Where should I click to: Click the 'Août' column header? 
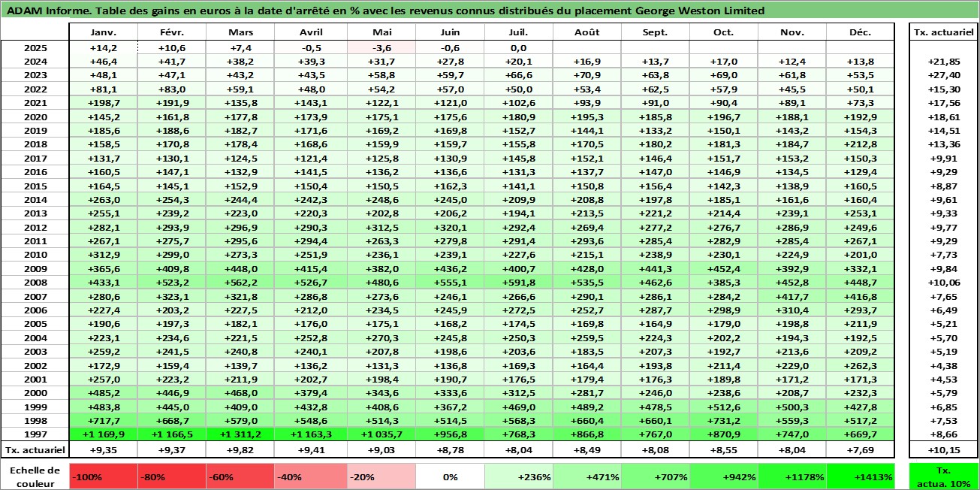[x=586, y=32]
